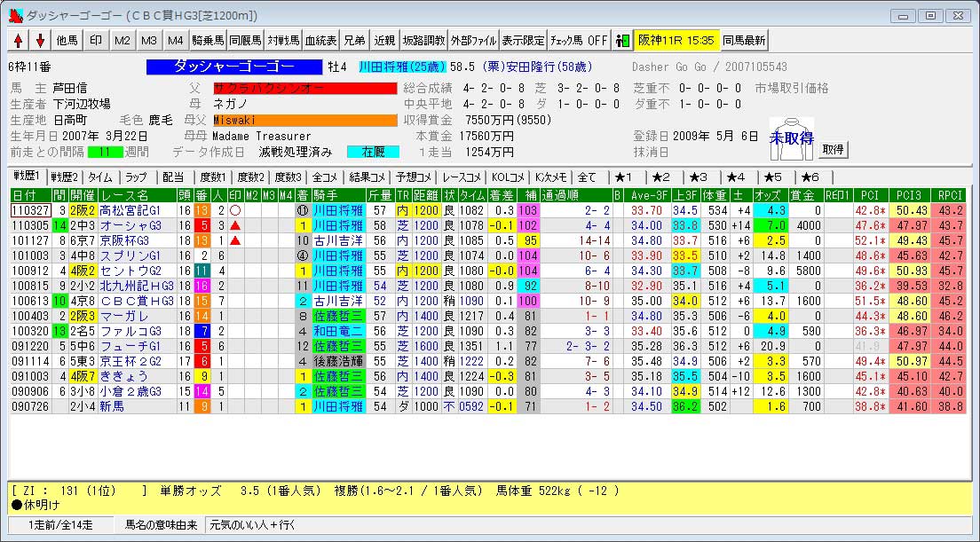Toggle the 表示限定 display filter
The image size is (980, 542).
(x=523, y=41)
